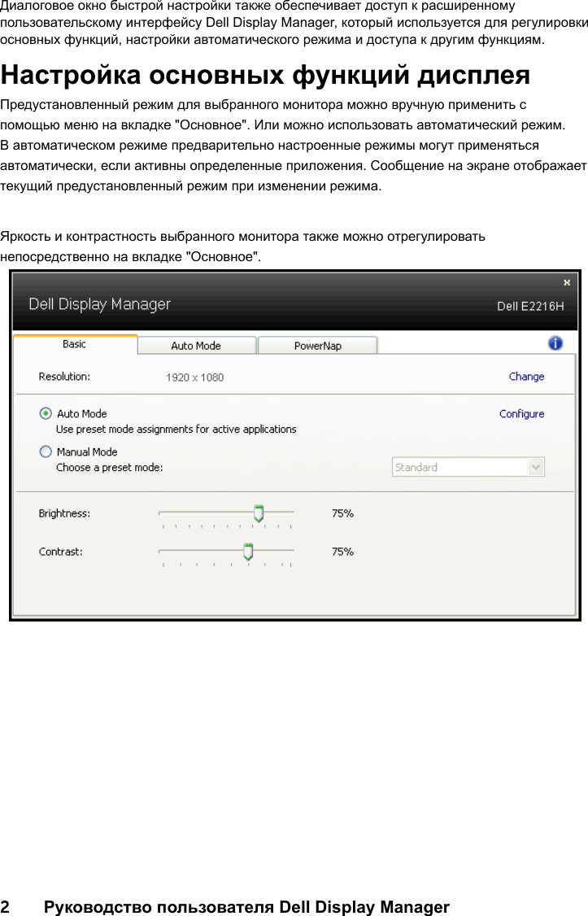Click the Contrast 75% value
This screenshot has height=916, width=588.
coord(342,552)
